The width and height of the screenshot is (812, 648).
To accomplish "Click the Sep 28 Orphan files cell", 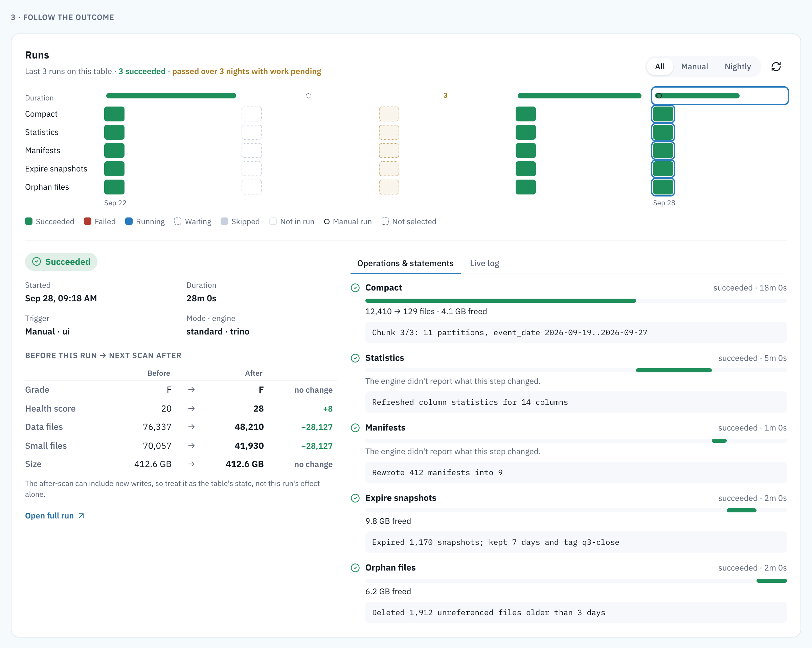I will [x=663, y=187].
